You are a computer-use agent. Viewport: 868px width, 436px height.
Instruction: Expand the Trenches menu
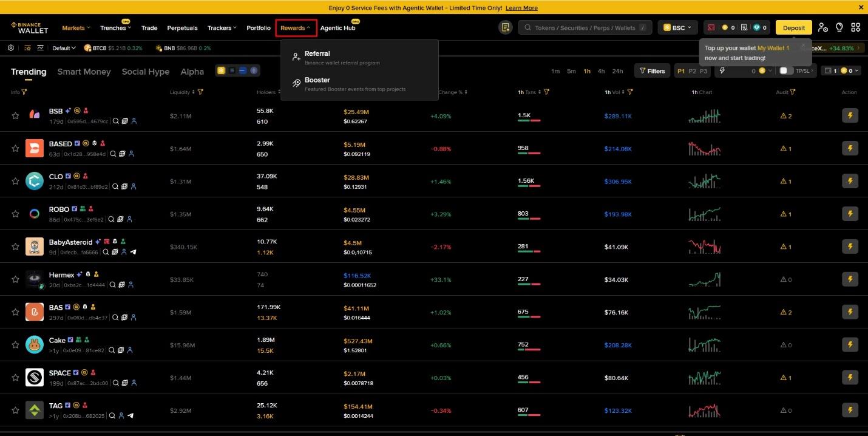coord(115,28)
